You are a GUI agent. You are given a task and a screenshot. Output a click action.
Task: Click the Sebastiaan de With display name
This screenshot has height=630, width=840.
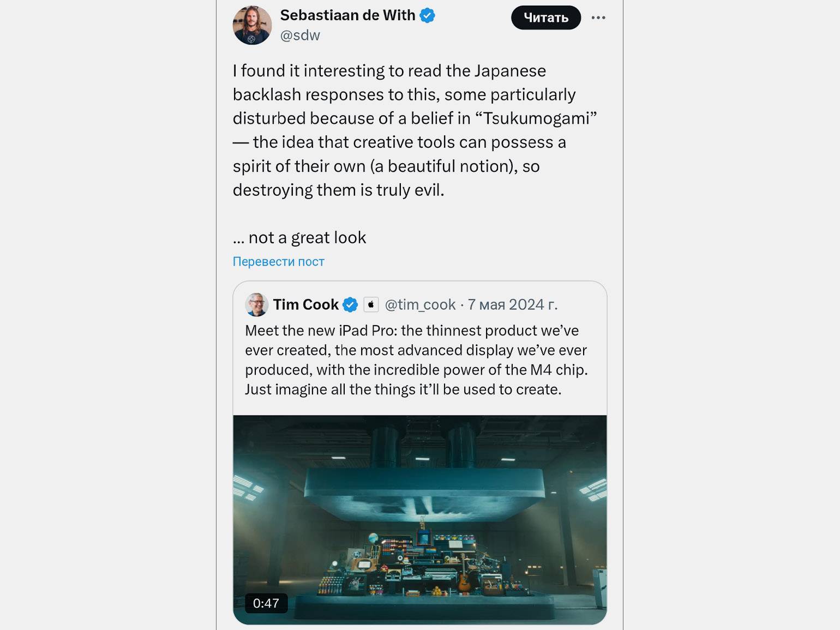pos(347,15)
